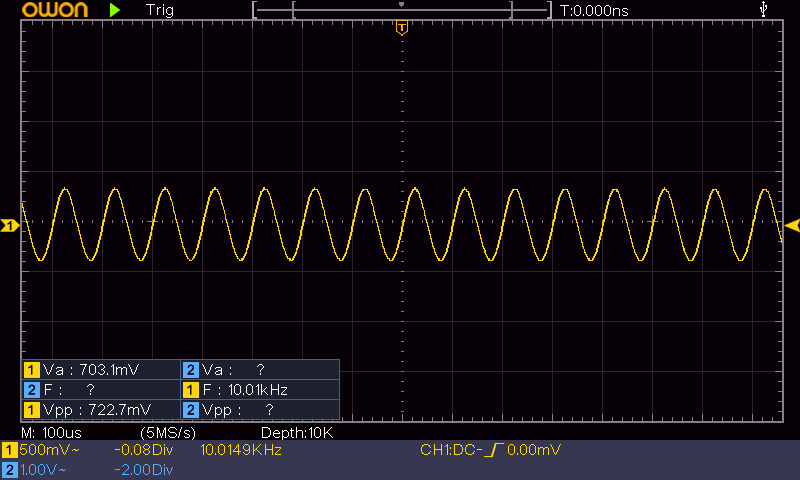Click the green run status arrow
This screenshot has height=480, width=800.
[x=115, y=10]
